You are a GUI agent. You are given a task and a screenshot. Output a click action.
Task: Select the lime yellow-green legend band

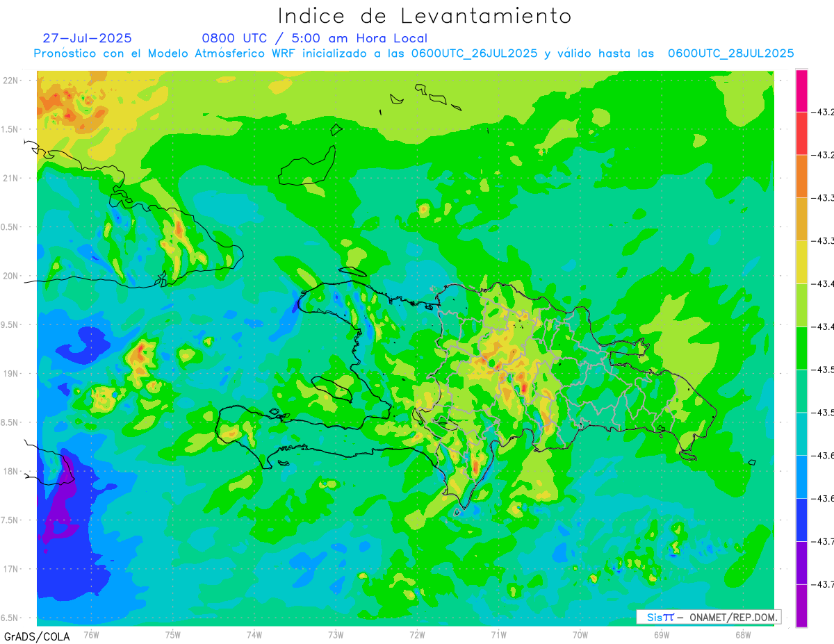(801, 305)
